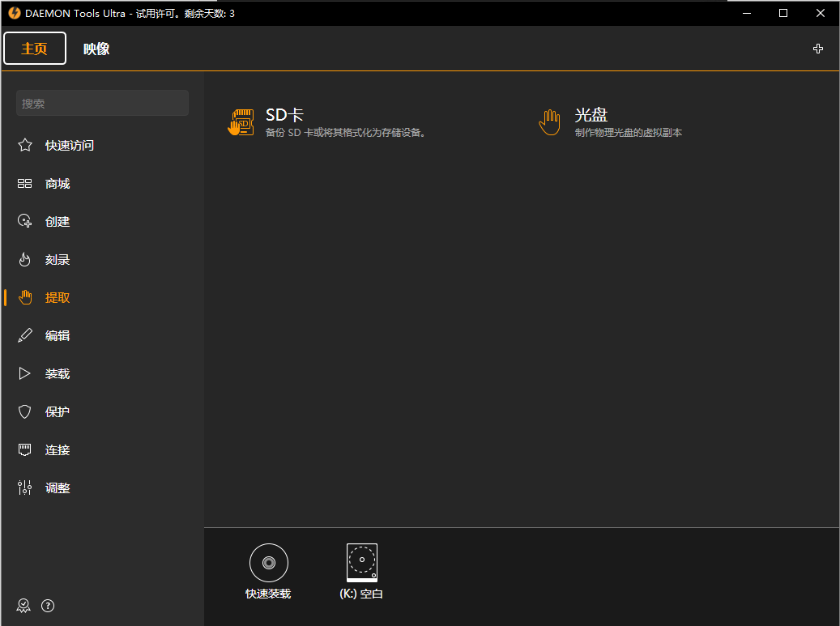Open the 调整 (Adjust) section
Image resolution: width=840 pixels, height=626 pixels.
57,487
